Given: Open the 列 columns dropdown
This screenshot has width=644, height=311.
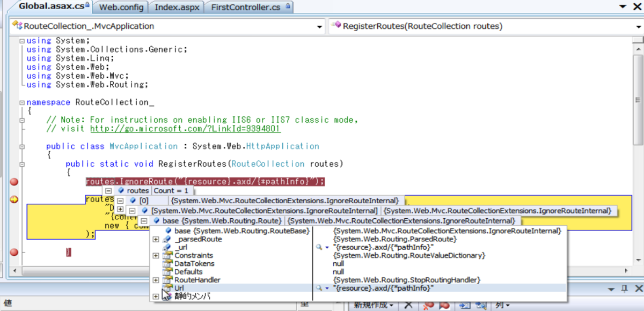Looking at the screenshot, I should 502,305.
